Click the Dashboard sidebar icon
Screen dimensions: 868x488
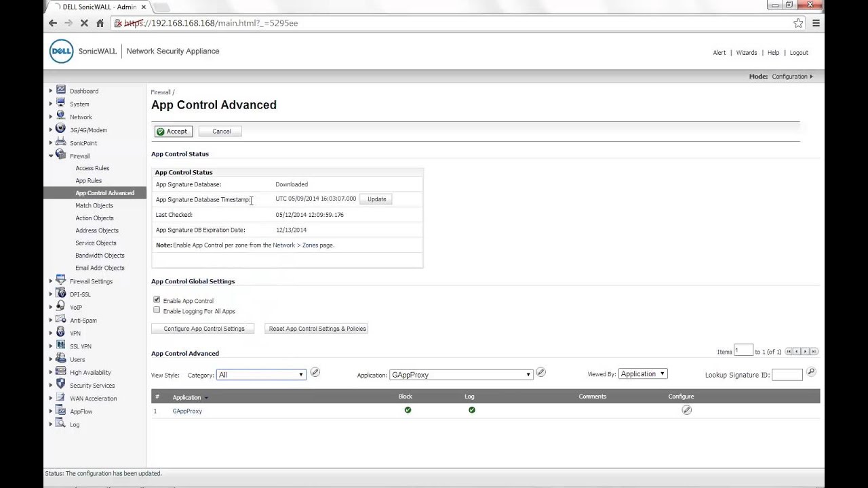click(x=61, y=90)
